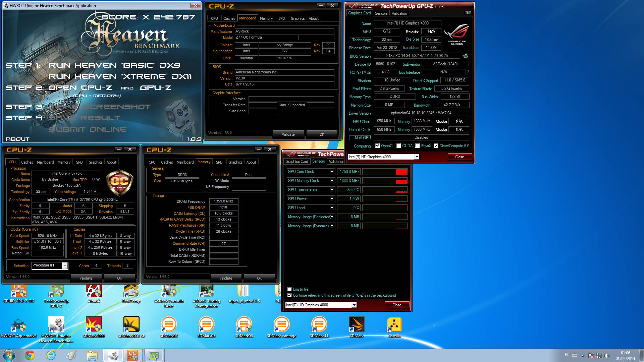
Task: Open Processor #1 selection dropdown
Action: coord(65,266)
